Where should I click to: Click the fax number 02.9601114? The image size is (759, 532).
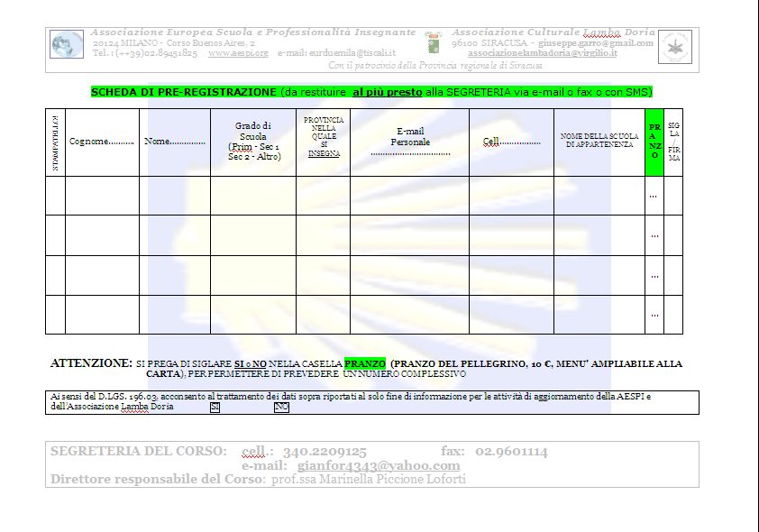[x=511, y=451]
